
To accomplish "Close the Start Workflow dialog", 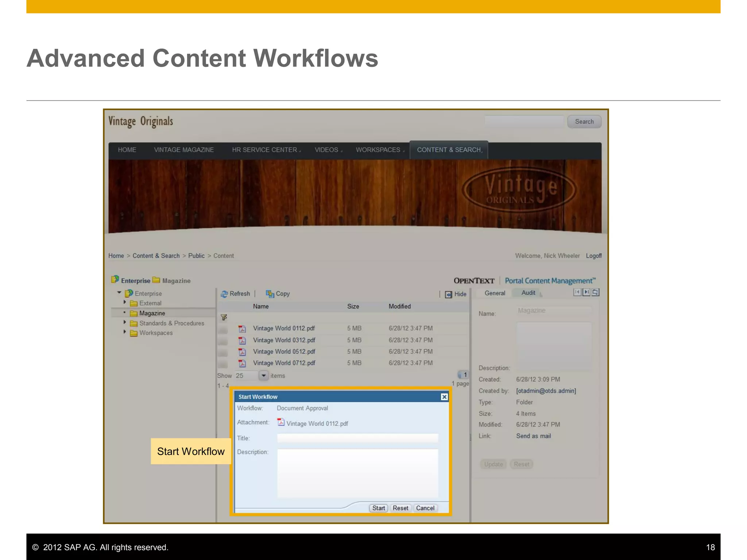I will pyautogui.click(x=444, y=397).
